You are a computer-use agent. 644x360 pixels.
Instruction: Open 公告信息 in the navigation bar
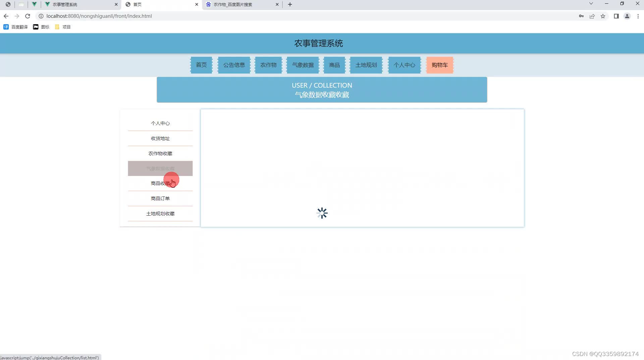234,65
